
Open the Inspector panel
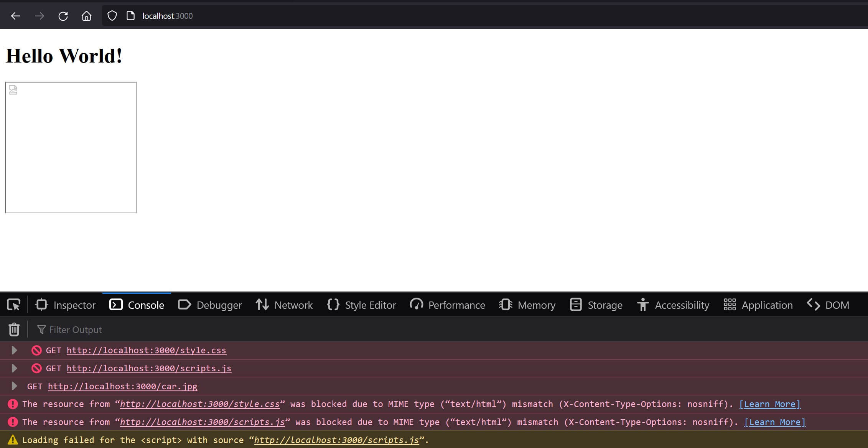point(66,305)
